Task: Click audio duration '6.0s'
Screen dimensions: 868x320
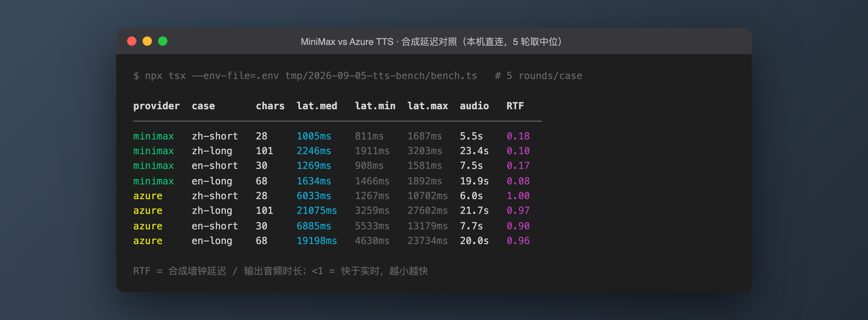Action: [471, 196]
